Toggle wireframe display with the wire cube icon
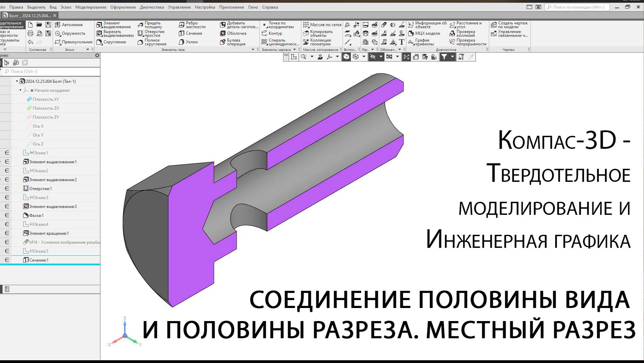644x363 pixels. click(355, 57)
